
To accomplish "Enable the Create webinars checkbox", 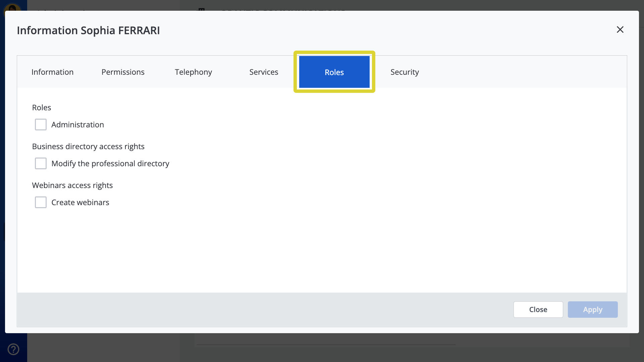I will coord(41,202).
